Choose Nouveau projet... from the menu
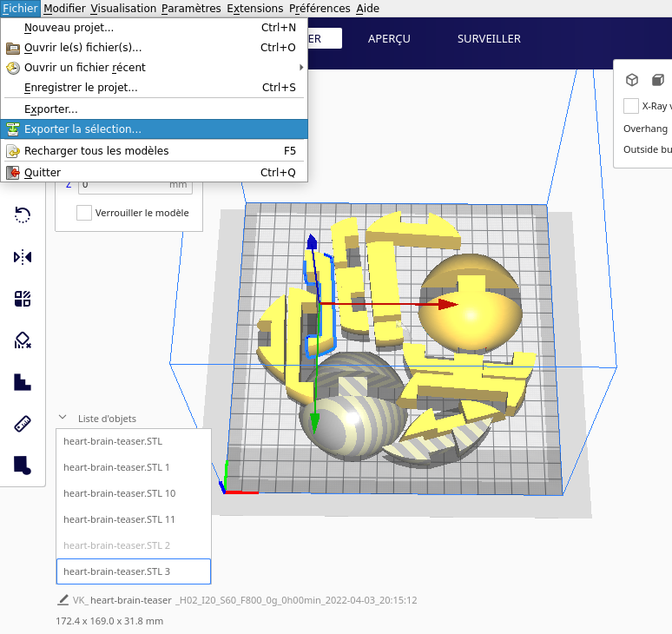672x634 pixels. click(x=155, y=28)
